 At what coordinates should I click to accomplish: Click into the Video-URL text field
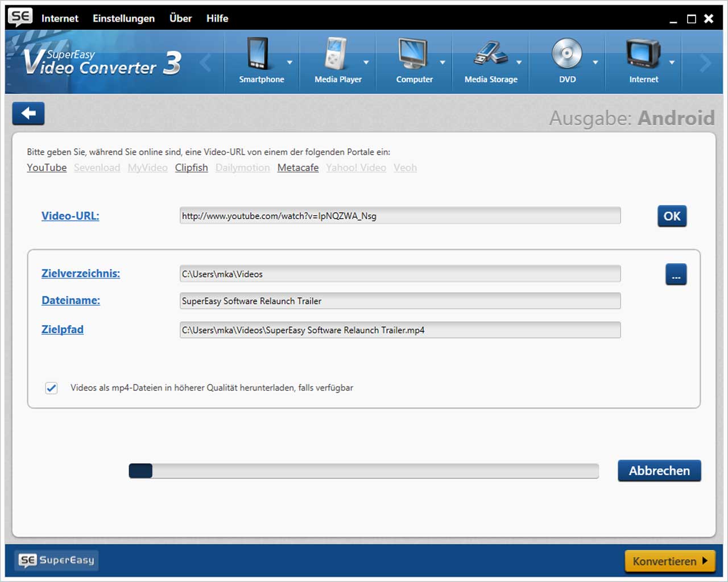(x=400, y=216)
